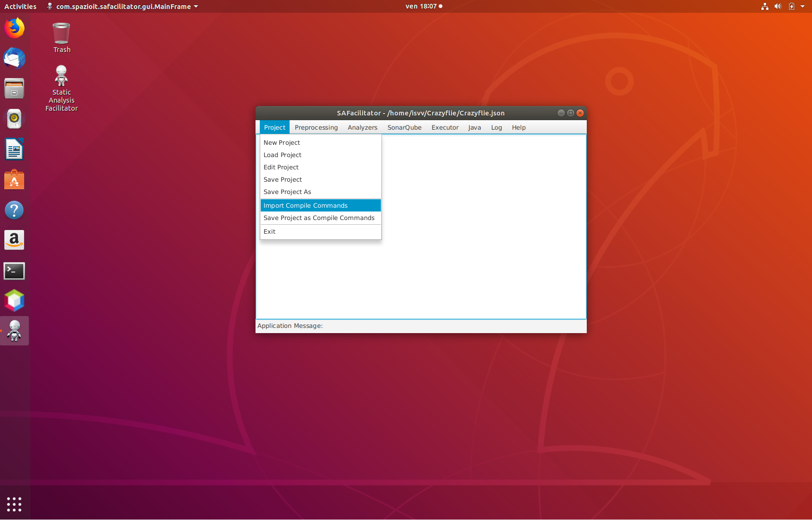812x520 pixels.
Task: Open the Analyzers menu
Action: [x=362, y=127]
